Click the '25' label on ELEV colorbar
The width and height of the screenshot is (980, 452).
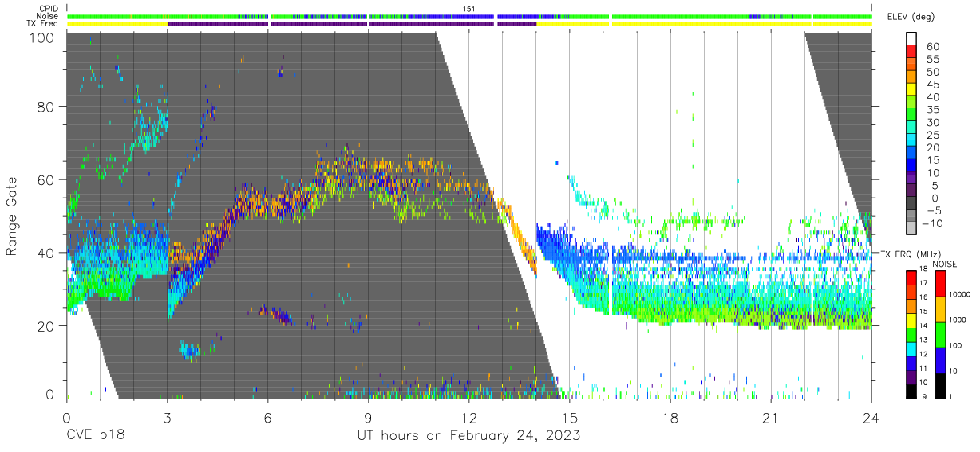(x=932, y=135)
